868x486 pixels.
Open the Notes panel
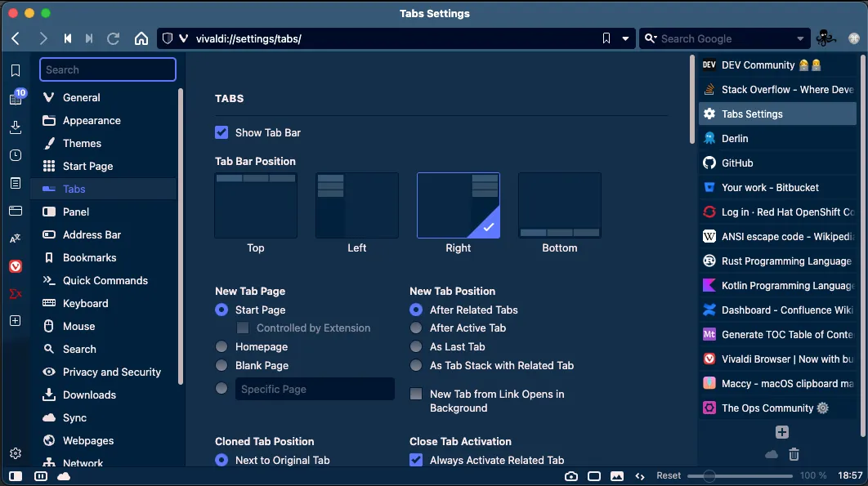[x=15, y=183]
